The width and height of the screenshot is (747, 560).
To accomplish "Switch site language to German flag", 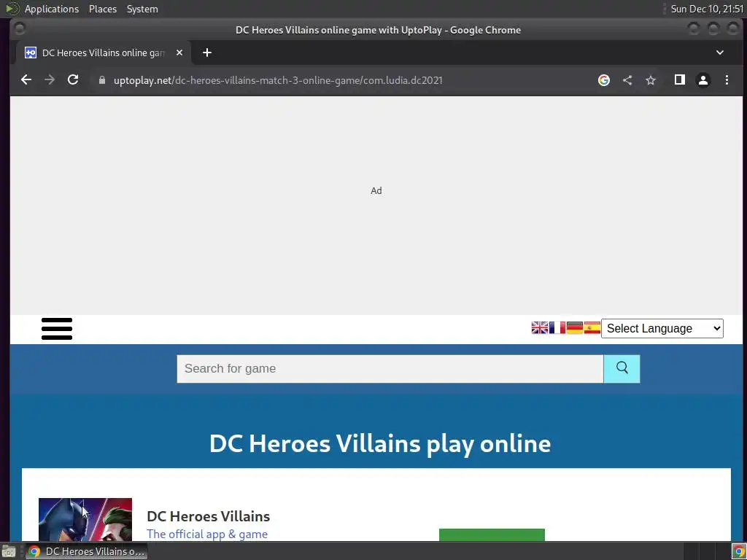I will coord(575,328).
